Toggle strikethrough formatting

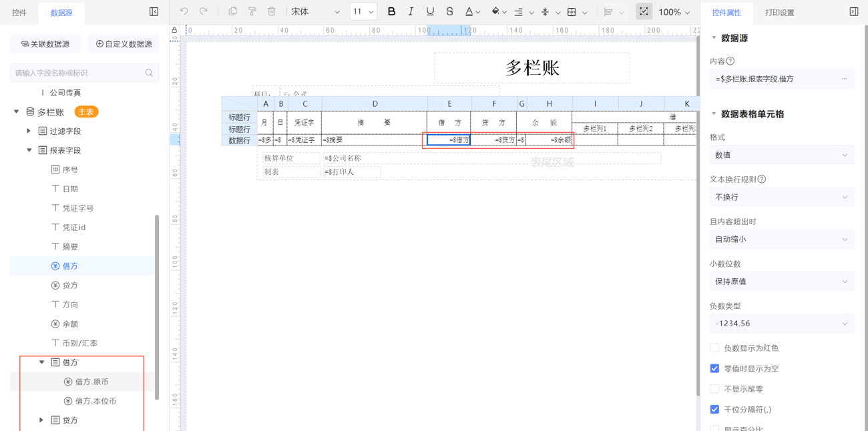449,11
